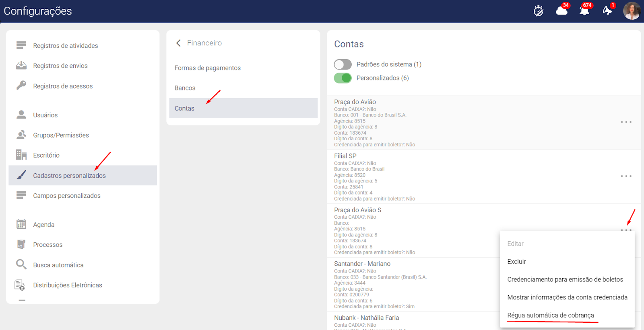Go back using the Financeiro chevron arrow

pos(178,43)
